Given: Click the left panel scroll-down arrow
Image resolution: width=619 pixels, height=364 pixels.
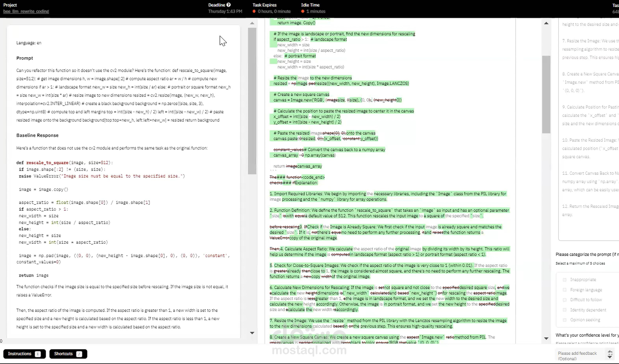Looking at the screenshot, I should (x=252, y=333).
